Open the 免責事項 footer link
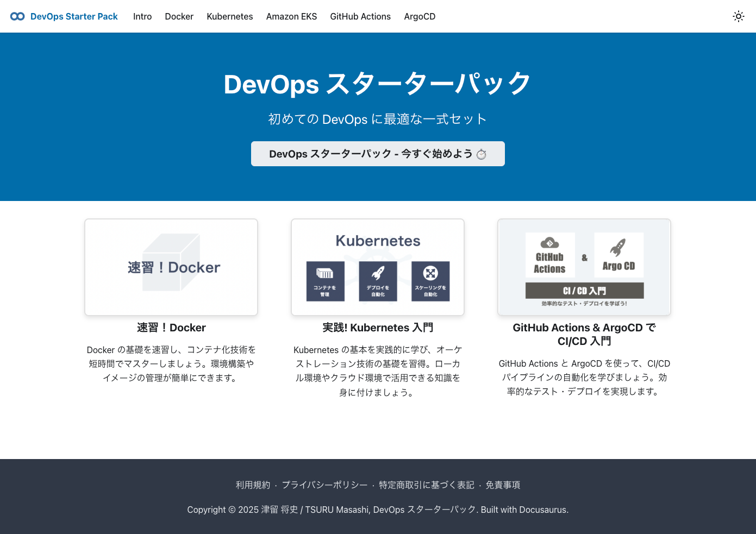Image resolution: width=756 pixels, height=534 pixels. click(x=503, y=485)
